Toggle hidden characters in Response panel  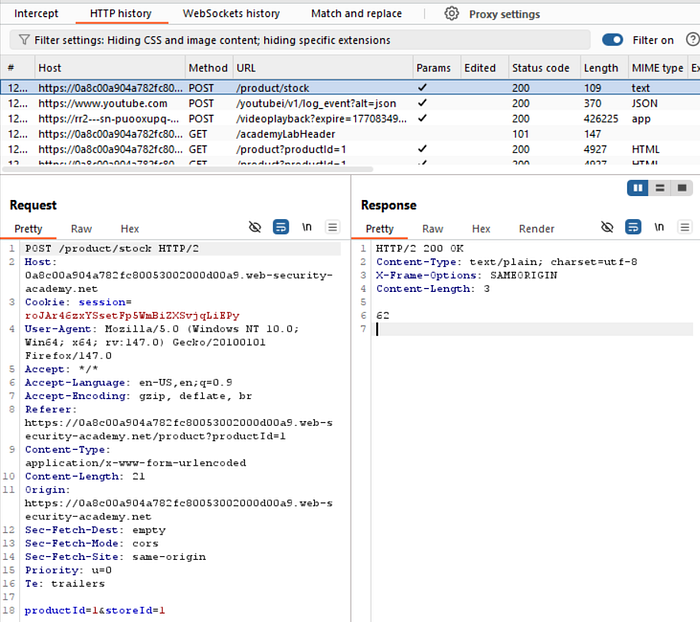[607, 227]
